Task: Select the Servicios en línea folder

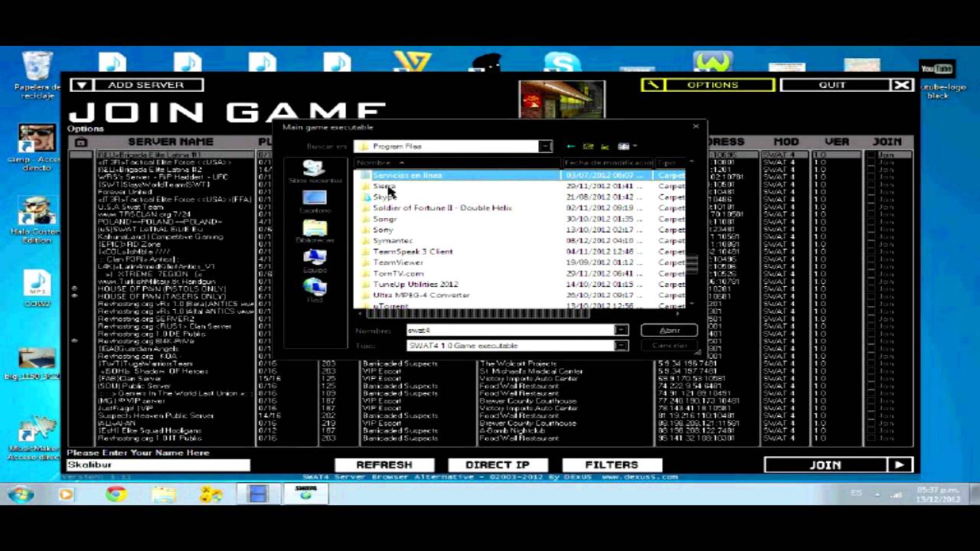Action: [407, 175]
